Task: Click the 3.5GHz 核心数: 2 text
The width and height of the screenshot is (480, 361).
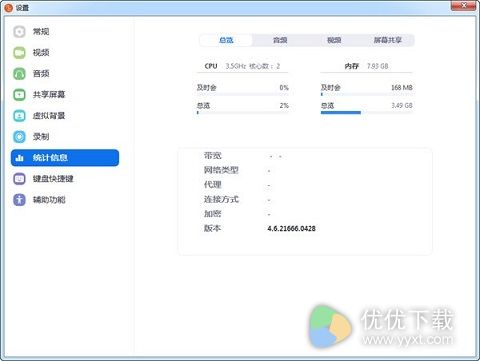Action: (253, 66)
